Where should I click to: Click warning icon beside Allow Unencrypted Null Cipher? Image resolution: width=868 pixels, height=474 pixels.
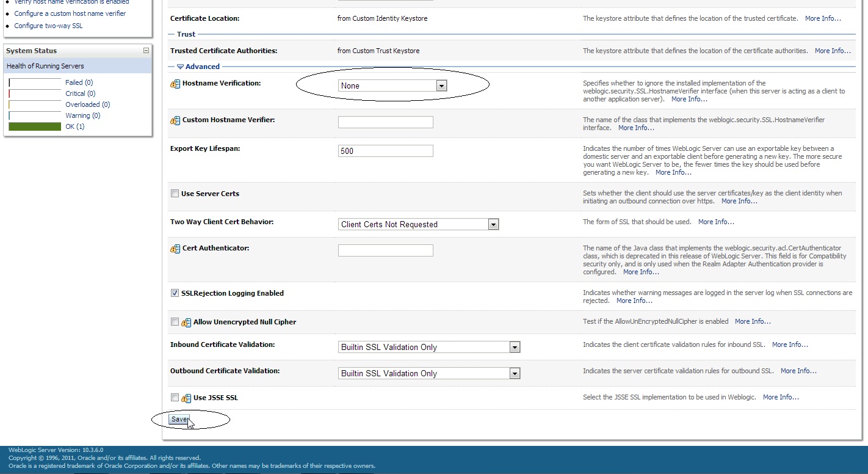click(186, 323)
